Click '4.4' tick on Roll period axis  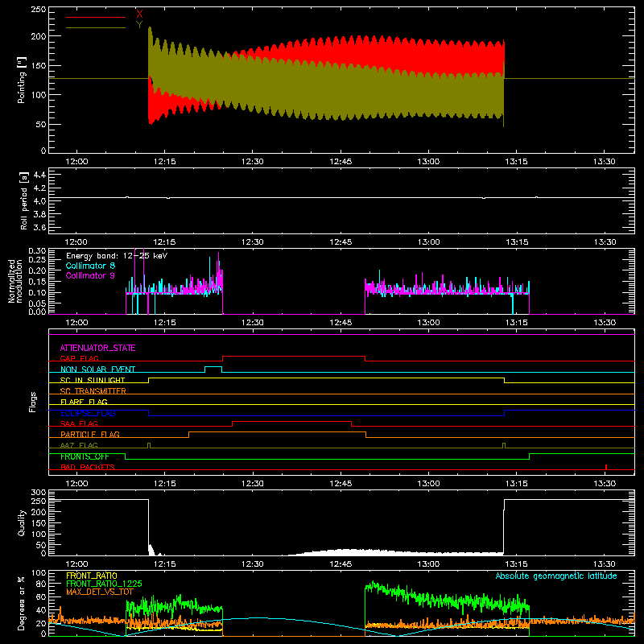(x=39, y=175)
